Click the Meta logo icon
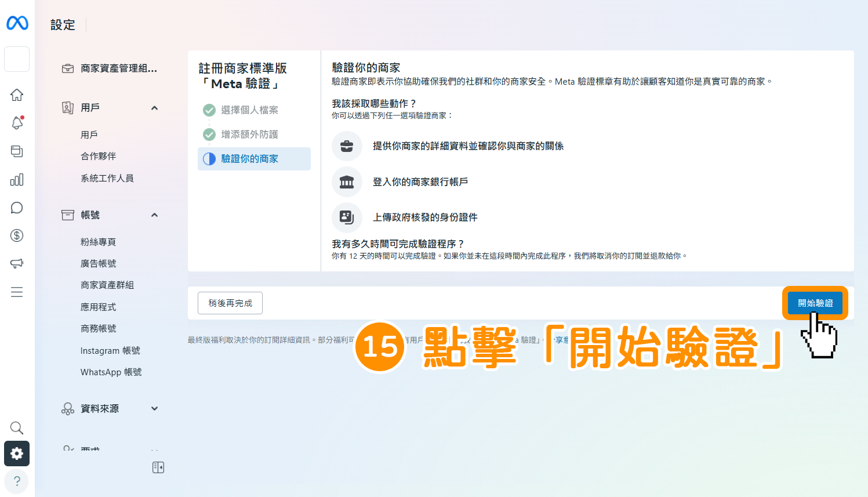 [x=17, y=23]
